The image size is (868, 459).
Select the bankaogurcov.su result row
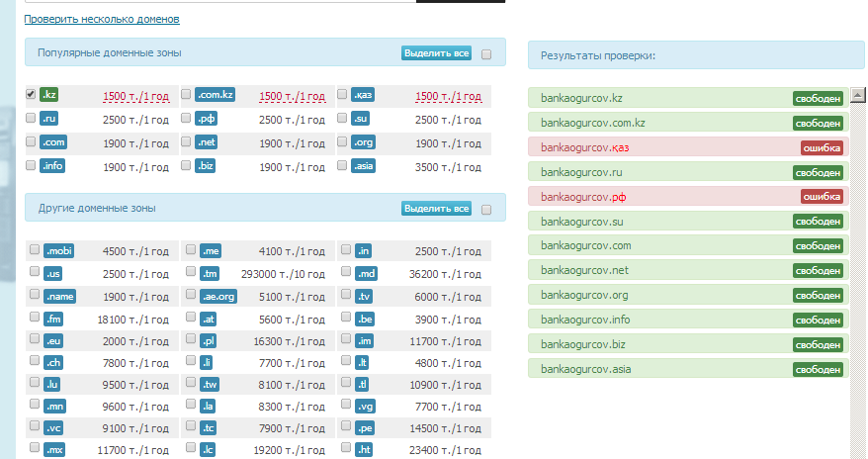pos(688,222)
